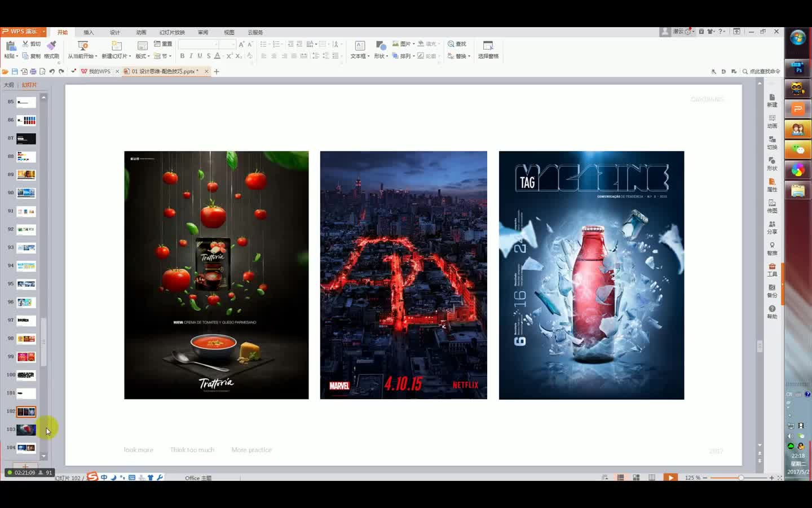Paste using the 粘贴 clipboard icon

pos(11,45)
